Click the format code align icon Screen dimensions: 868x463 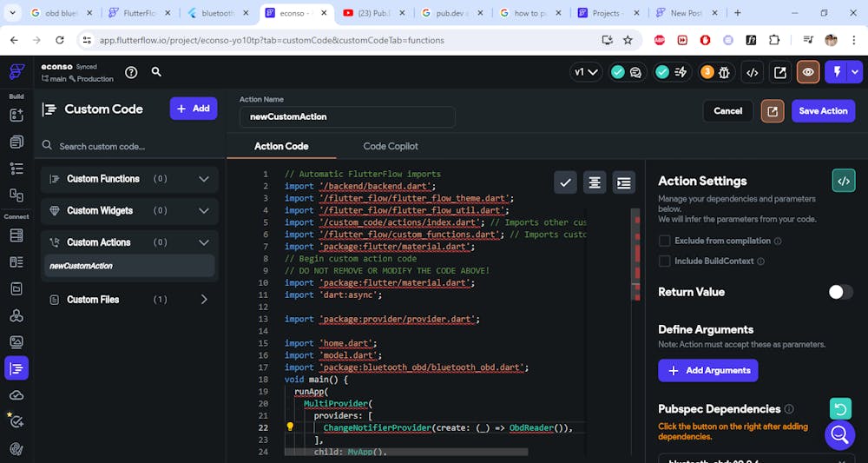pyautogui.click(x=595, y=182)
